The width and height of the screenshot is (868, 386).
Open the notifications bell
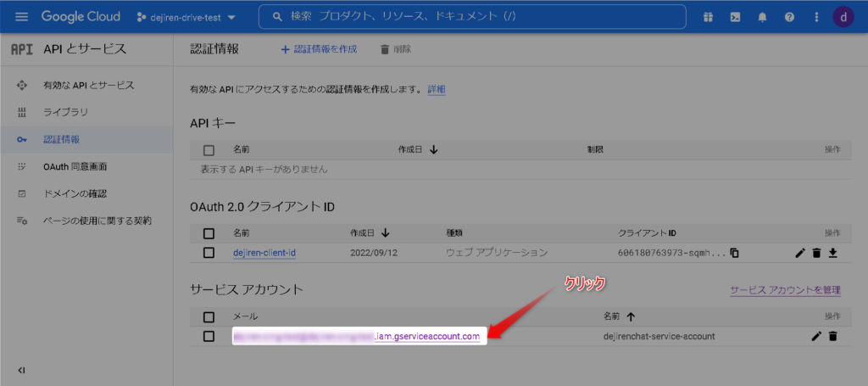[x=762, y=17]
